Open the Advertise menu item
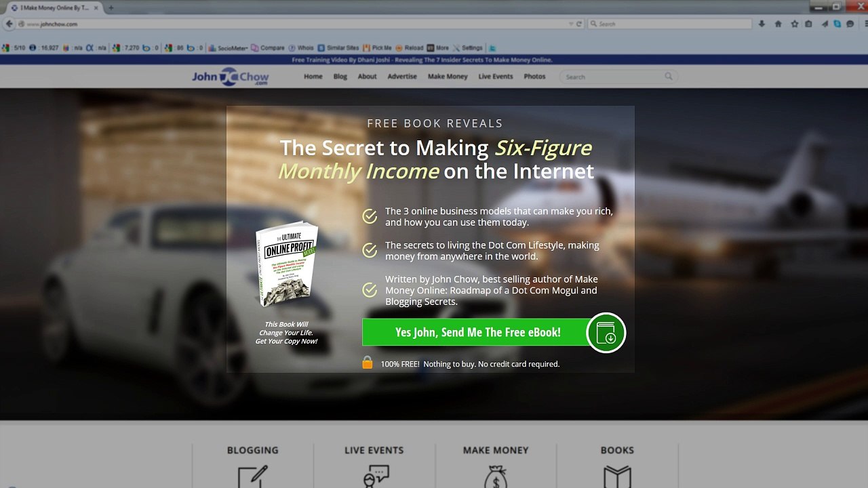The width and height of the screenshot is (868, 488). [402, 77]
